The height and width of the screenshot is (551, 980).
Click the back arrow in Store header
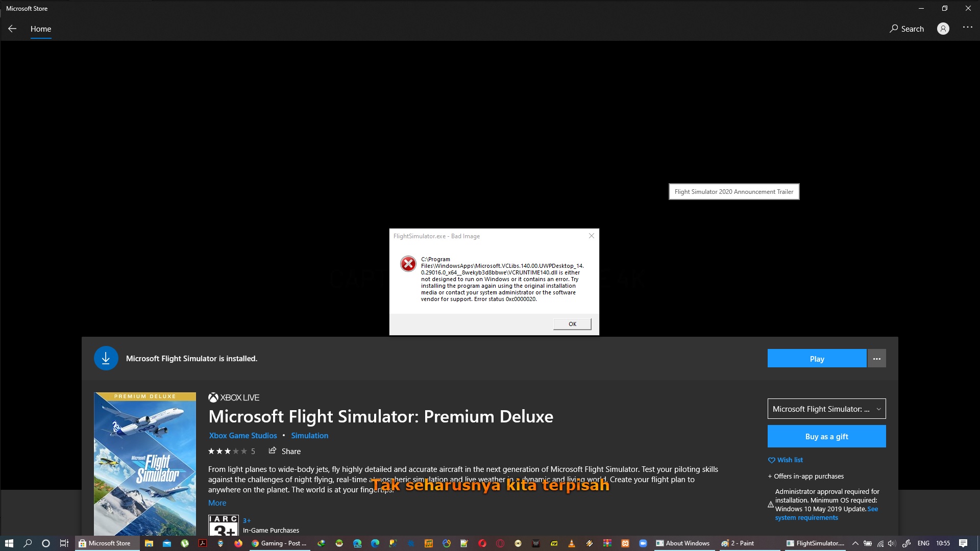12,29
